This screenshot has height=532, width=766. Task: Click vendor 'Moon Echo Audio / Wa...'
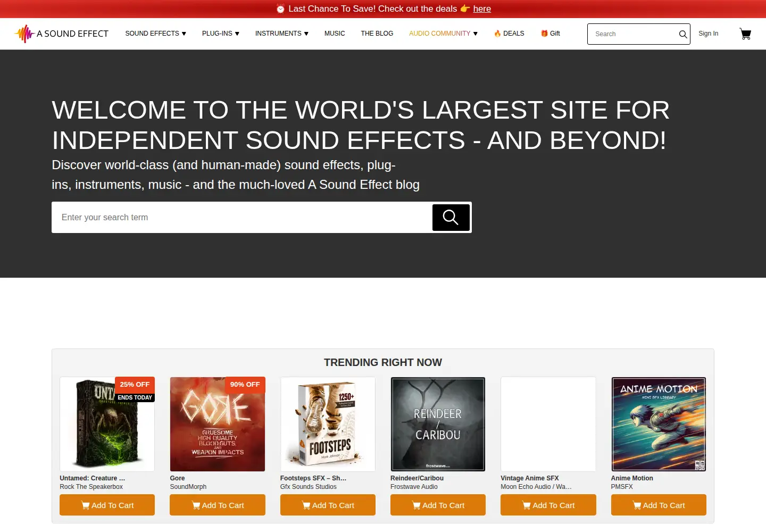coord(536,487)
